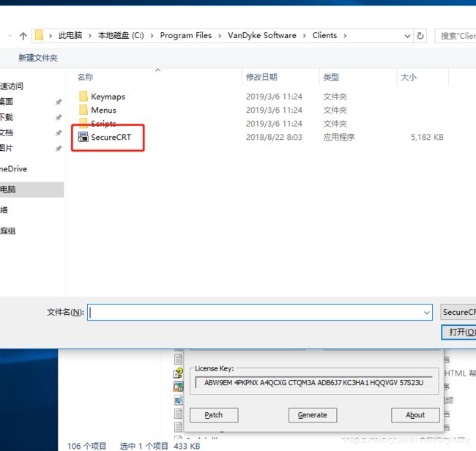Viewport: 476px width, 451px height.
Task: Click pin icon next to 桌面
Action: tap(59, 102)
